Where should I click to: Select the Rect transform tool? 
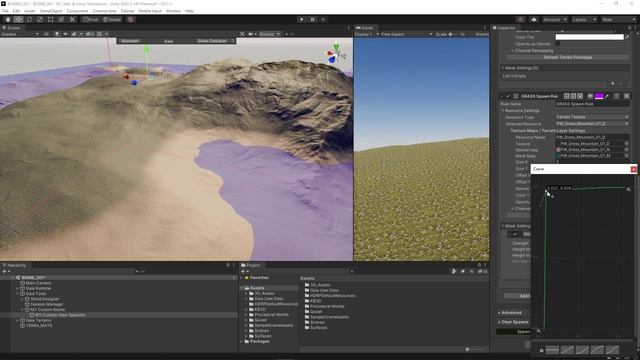click(x=51, y=19)
